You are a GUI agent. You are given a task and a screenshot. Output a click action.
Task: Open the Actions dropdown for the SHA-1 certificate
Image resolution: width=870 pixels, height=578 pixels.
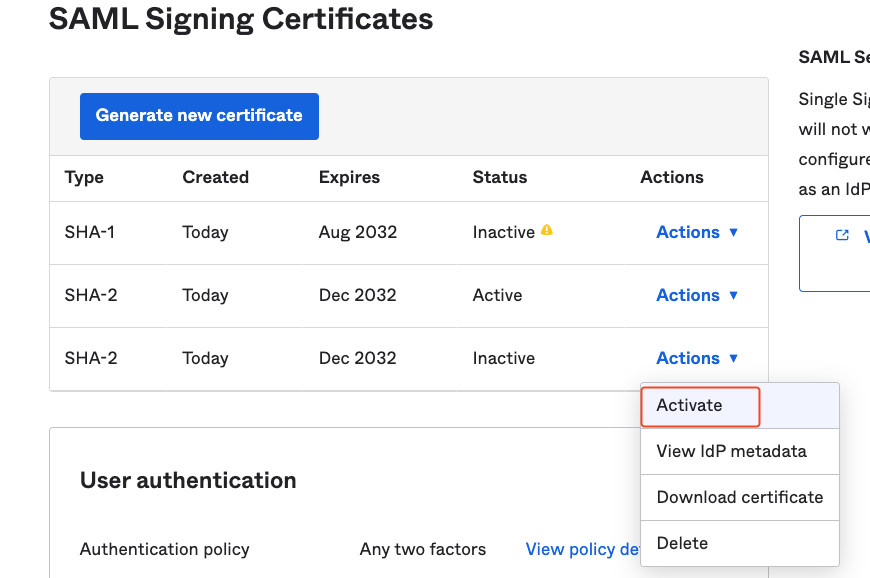[697, 232]
